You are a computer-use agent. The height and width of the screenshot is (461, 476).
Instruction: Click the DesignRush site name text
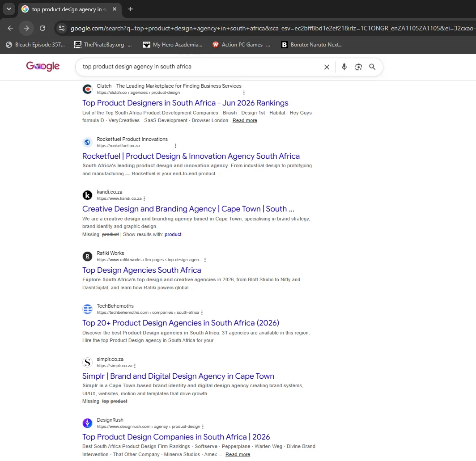[110, 420]
